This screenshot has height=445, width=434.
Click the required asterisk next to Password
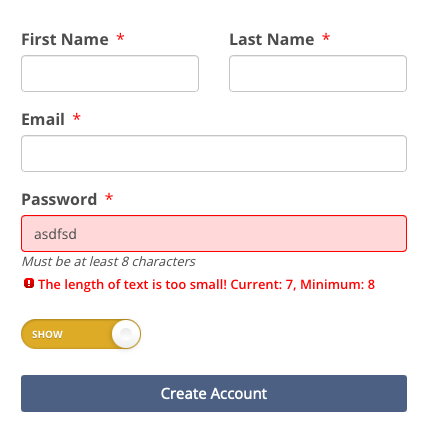pos(109,197)
